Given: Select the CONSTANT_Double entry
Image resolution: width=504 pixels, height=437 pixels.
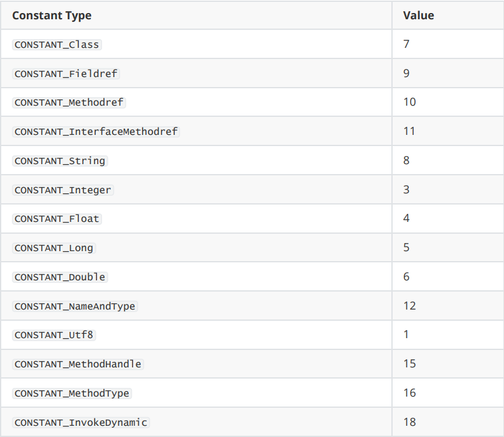Looking at the screenshot, I should click(60, 277).
